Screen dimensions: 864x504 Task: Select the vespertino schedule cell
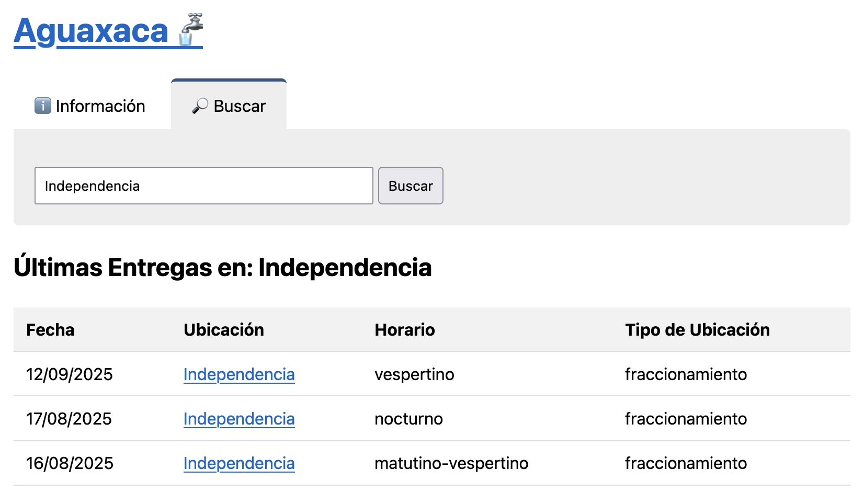click(x=414, y=374)
